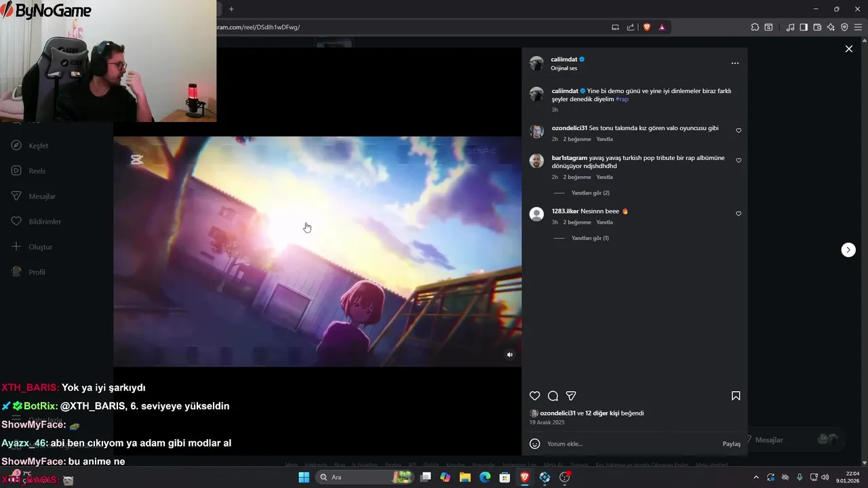Click the 'Paylaş' post button
Viewport: 868px width, 488px height.
(732, 444)
